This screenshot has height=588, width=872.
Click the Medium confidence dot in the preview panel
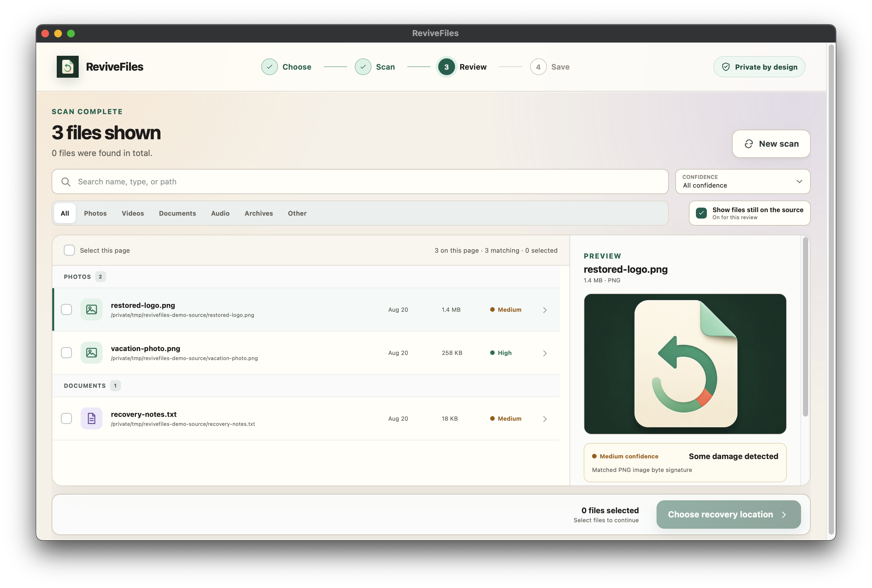(x=594, y=456)
